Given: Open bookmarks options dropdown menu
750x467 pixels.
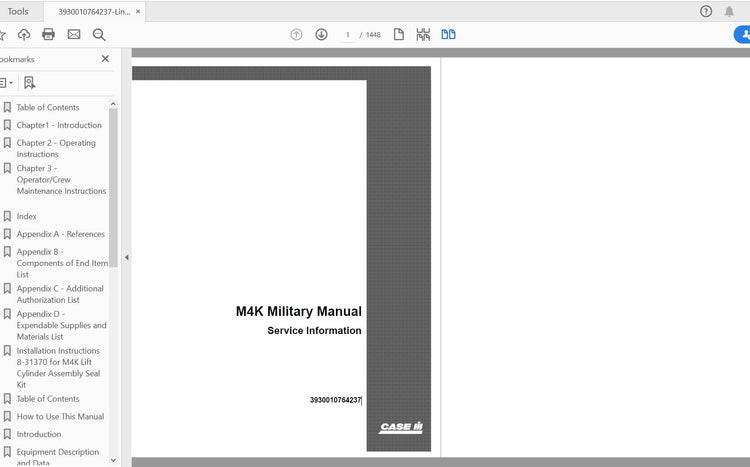Looking at the screenshot, I should pyautogui.click(x=6, y=83).
